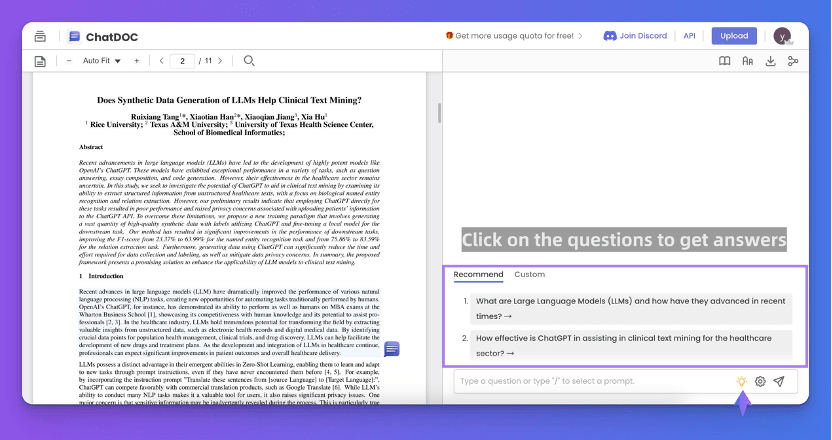The height and width of the screenshot is (440, 832).
Task: Open chat settings gear icon
Action: [x=761, y=381]
